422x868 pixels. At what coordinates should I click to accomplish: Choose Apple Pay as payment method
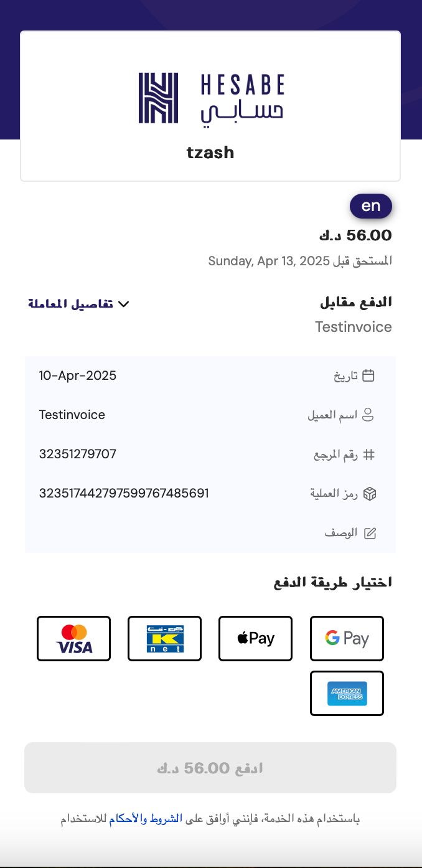point(255,638)
